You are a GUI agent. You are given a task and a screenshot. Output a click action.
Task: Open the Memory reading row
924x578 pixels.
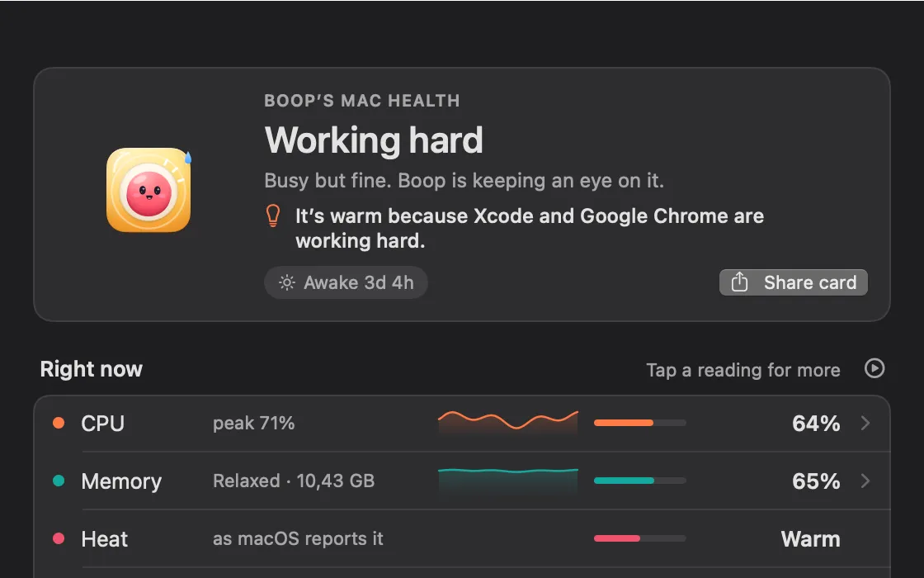click(x=462, y=481)
